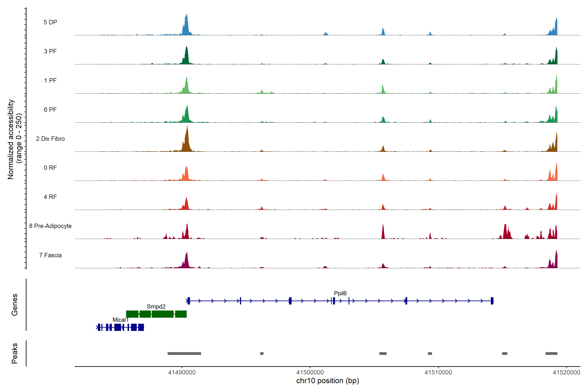Click the 41500000 axis tick label

click(310, 373)
